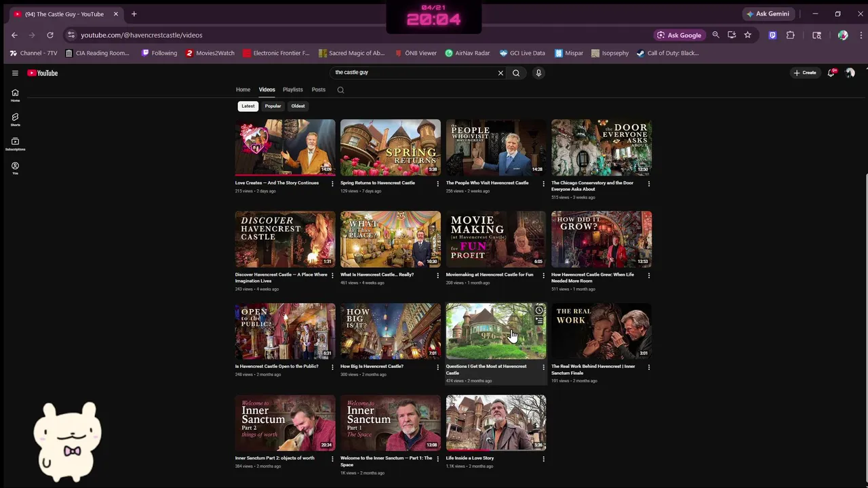Open the You section in sidebar
Viewport: 868px width, 488px height.
[15, 168]
